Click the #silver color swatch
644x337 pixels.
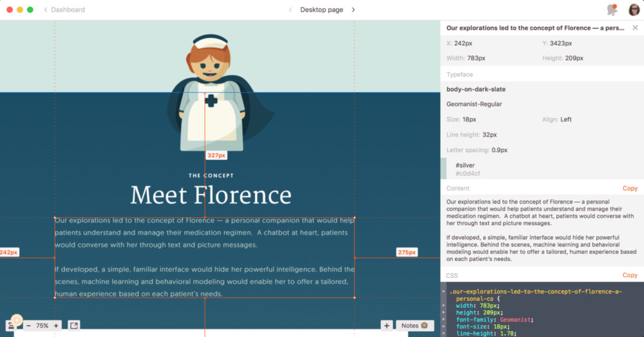(x=444, y=169)
